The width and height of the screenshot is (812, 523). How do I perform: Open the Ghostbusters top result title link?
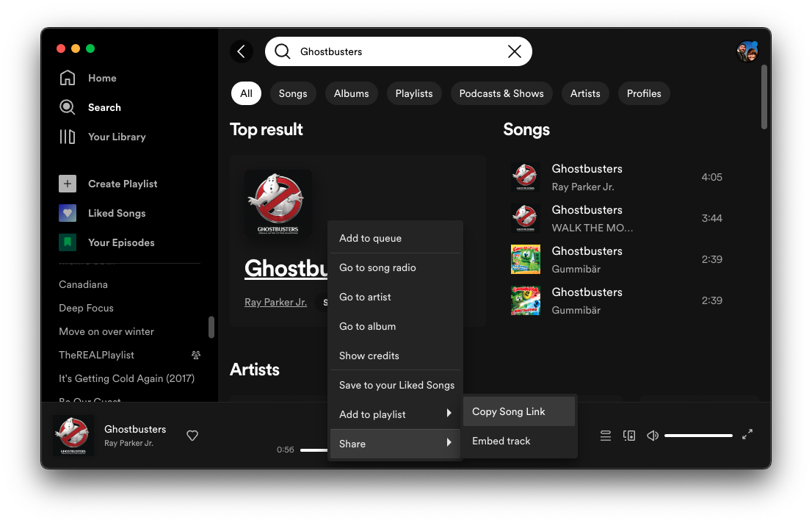tap(286, 269)
